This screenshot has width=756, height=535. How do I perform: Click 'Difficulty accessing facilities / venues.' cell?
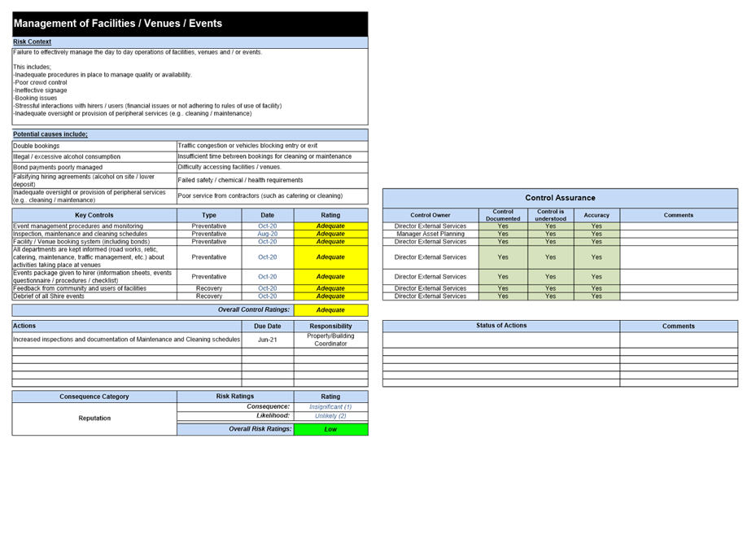(273, 167)
